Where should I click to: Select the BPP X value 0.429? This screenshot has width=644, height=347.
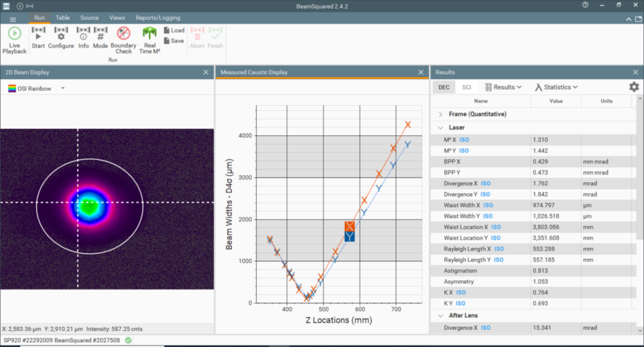(x=540, y=162)
